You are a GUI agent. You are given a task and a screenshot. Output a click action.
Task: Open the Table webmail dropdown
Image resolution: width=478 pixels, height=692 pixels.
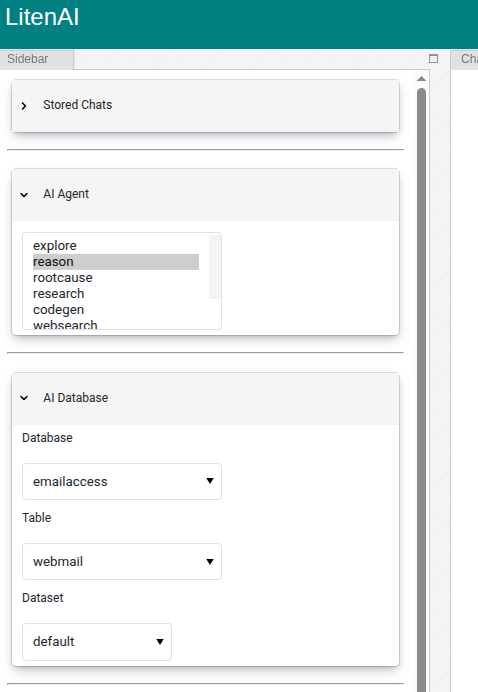tap(122, 561)
